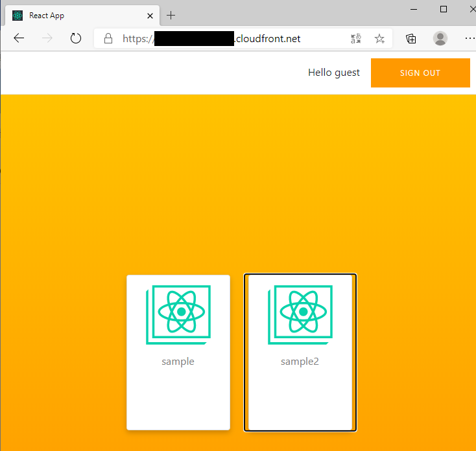The image size is (476, 451).
Task: Open the translate page icon
Action: (356, 38)
